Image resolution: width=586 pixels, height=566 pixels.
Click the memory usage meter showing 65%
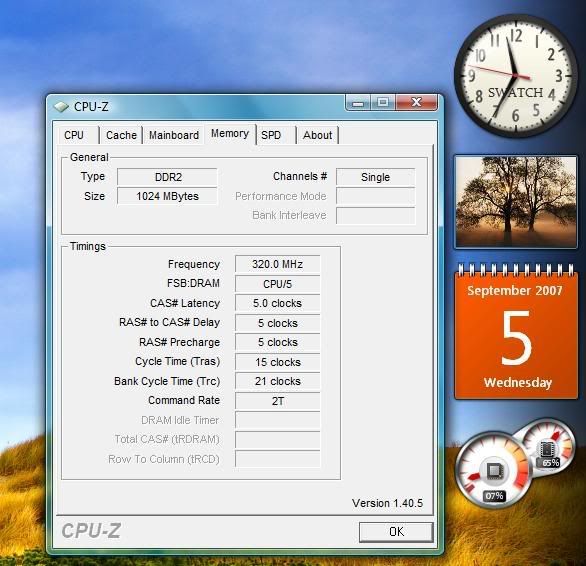pos(548,447)
